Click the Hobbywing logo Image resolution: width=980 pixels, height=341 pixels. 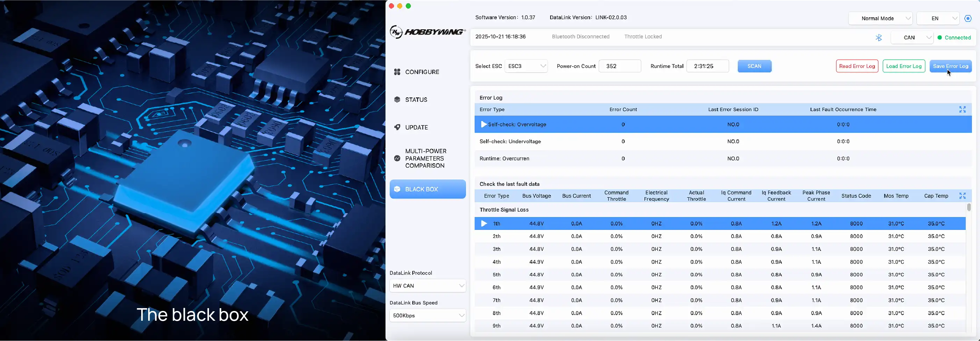pos(427,32)
